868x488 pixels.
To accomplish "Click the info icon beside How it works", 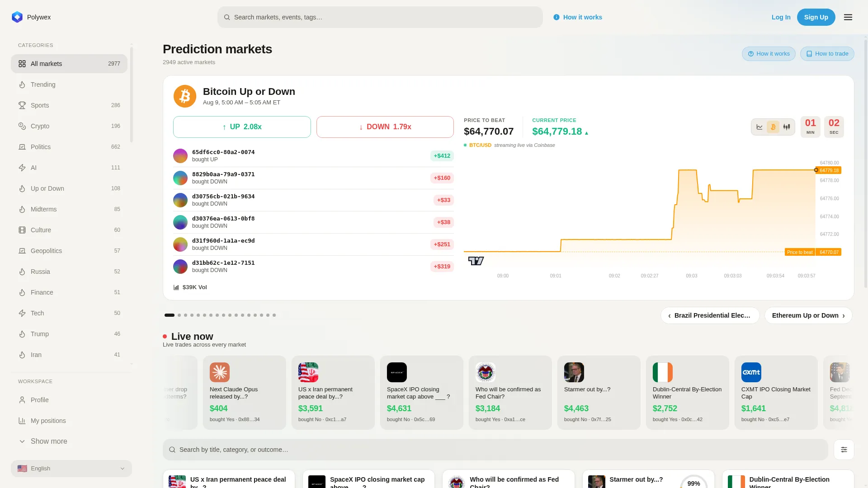I will 557,17.
